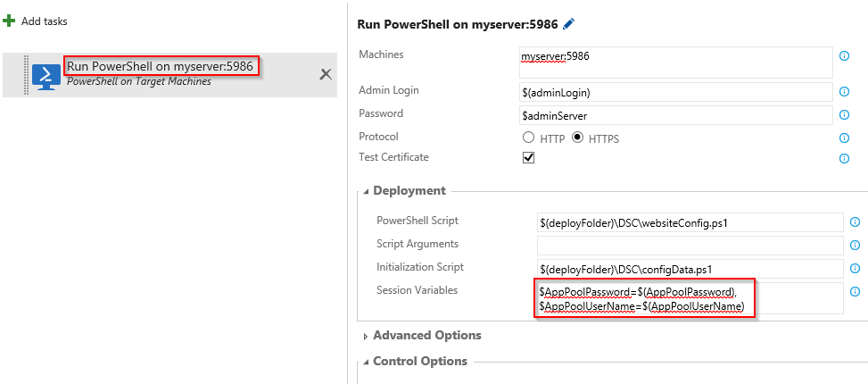Remove the Run PowerShell task with X
The image size is (868, 384).
click(326, 74)
